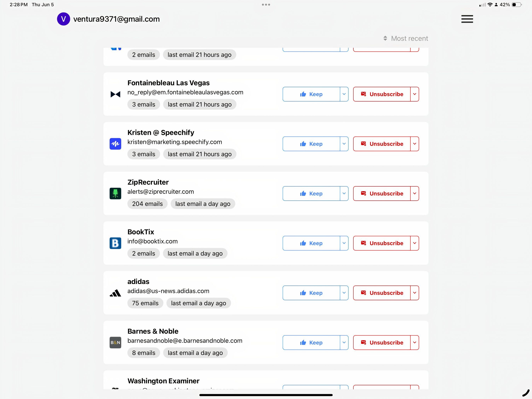Click the ZipRecruiter green chair logo
Viewport: 532px width, 399px height.
coord(115,194)
